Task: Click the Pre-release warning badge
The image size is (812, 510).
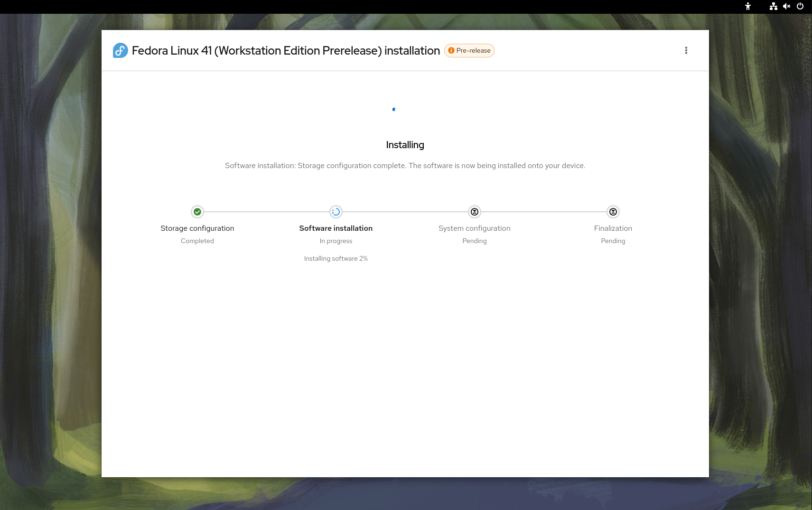Action: tap(469, 50)
